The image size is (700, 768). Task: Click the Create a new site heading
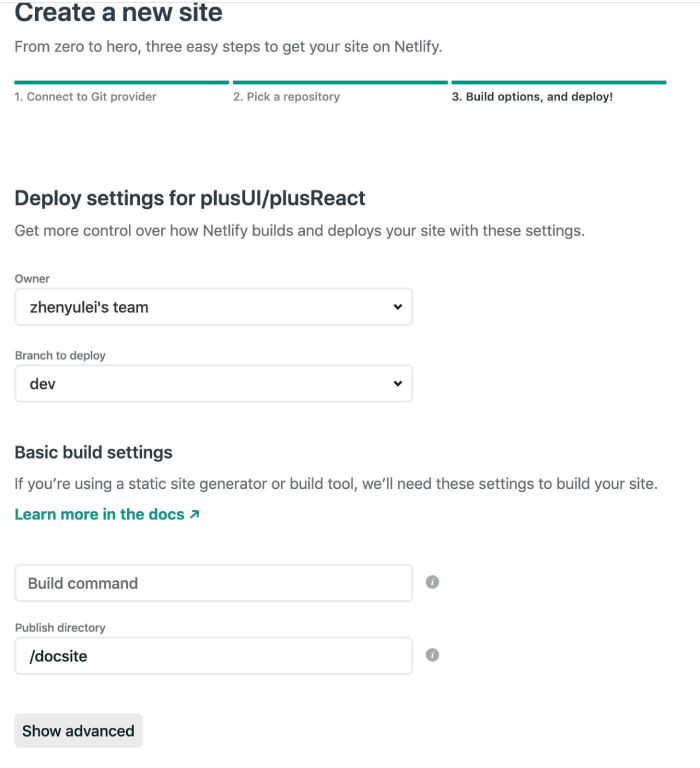[118, 14]
